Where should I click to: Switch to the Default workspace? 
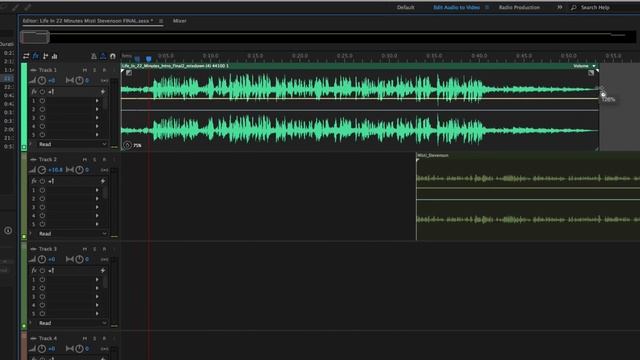(405, 7)
